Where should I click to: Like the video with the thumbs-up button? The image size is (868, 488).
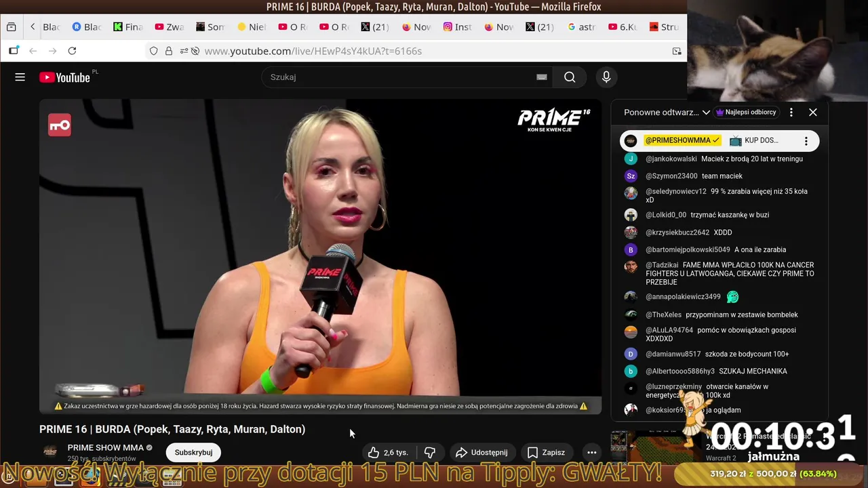pyautogui.click(x=388, y=452)
